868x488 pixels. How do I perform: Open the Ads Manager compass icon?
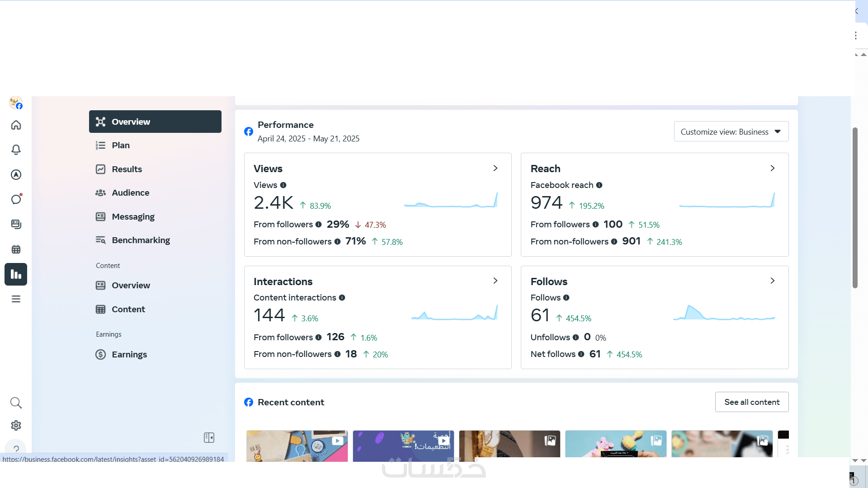click(x=16, y=174)
